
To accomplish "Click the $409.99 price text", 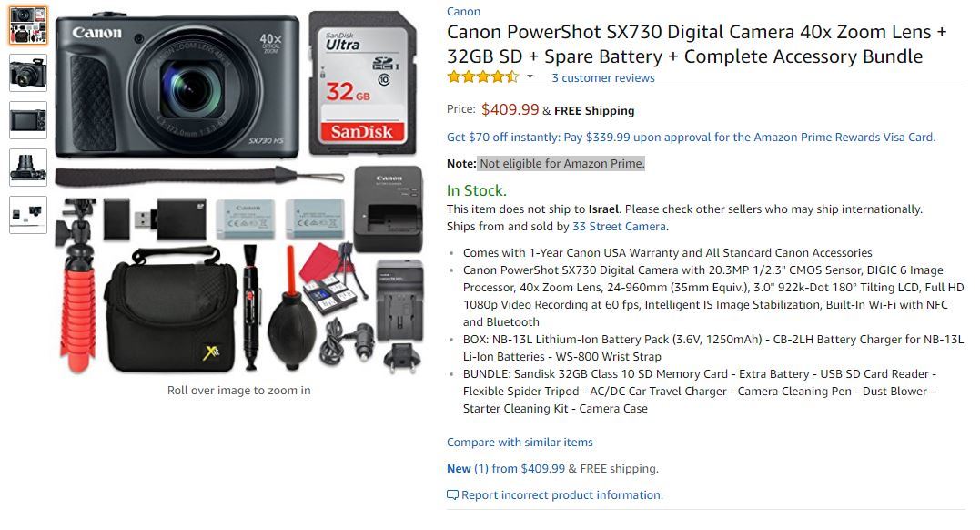I will point(510,110).
